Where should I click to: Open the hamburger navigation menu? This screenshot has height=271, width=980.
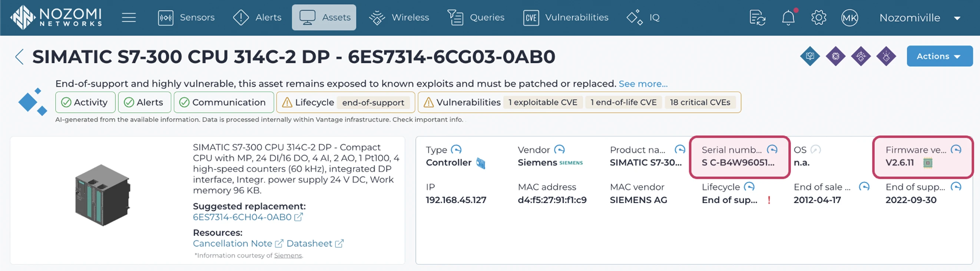coord(129,17)
